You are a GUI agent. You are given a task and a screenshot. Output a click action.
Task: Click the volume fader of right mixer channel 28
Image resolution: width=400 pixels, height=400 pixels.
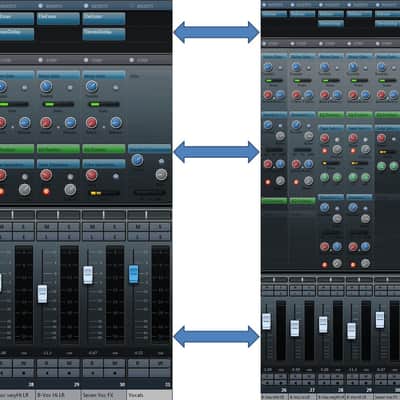click(323, 324)
